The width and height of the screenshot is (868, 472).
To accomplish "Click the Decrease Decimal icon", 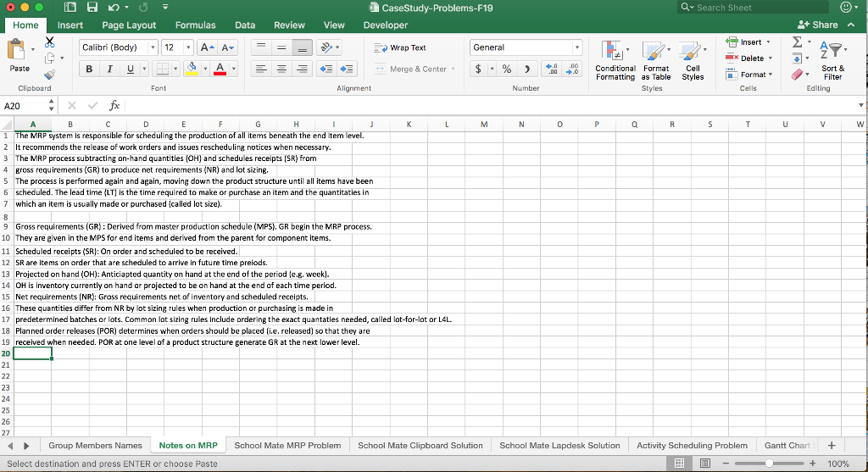I will (572, 69).
